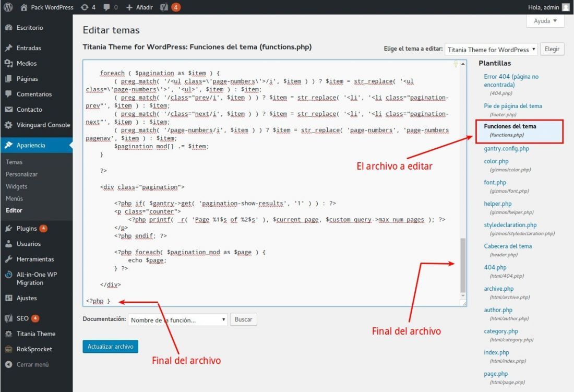This screenshot has width=574, height=392.
Task: Click the Elegir button
Action: 552,49
